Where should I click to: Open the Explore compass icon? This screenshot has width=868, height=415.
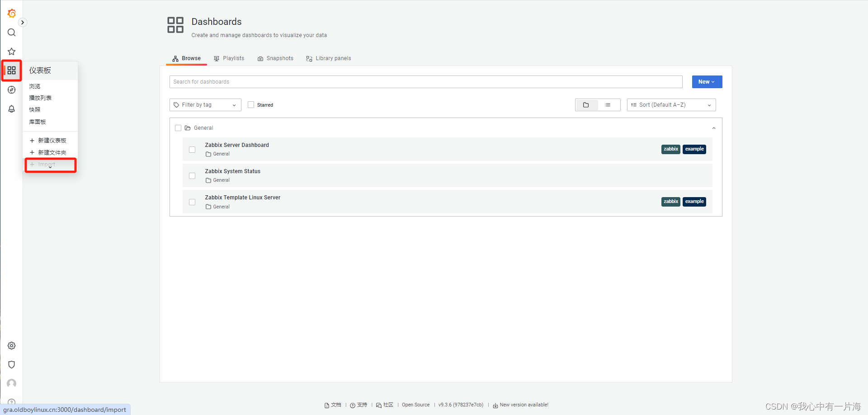(x=12, y=90)
